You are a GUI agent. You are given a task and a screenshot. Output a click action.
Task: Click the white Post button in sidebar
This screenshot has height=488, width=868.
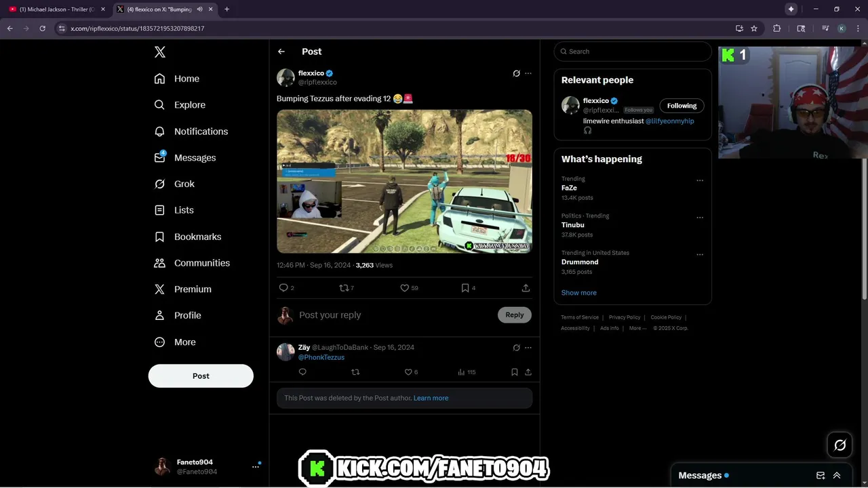click(x=201, y=376)
